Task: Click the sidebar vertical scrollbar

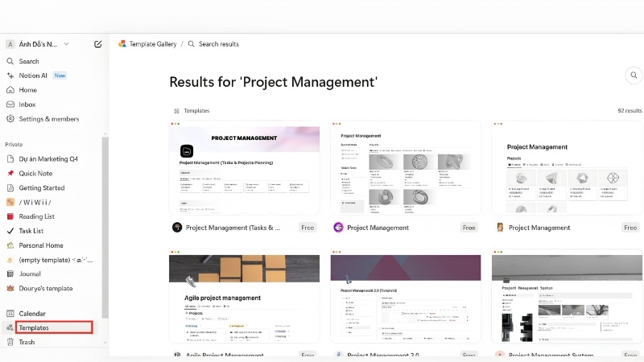Action: tap(105, 227)
